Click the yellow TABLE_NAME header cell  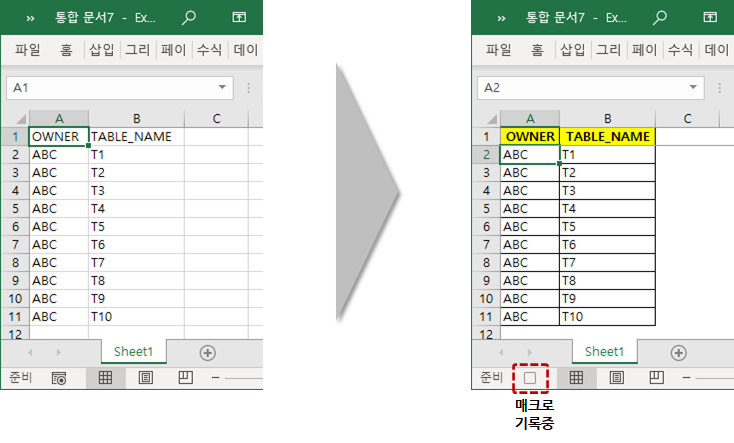click(608, 136)
